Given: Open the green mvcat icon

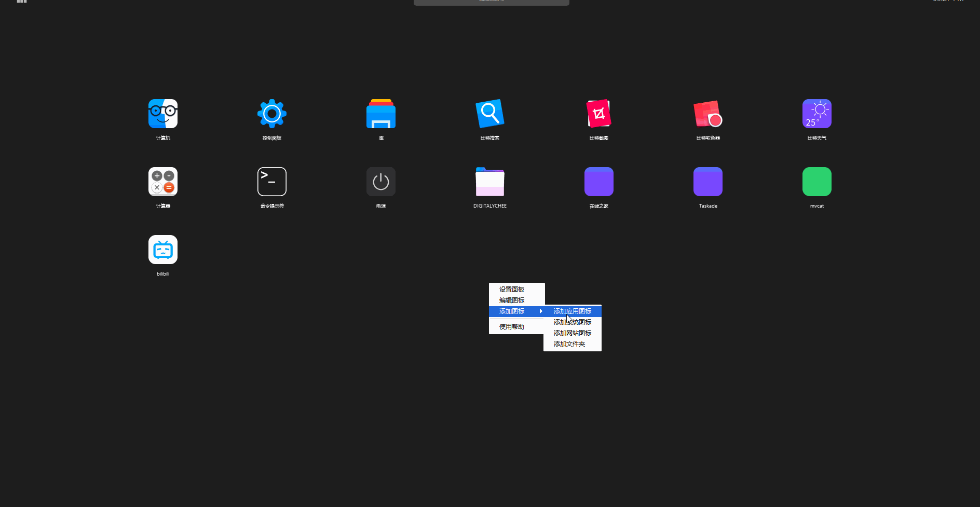Looking at the screenshot, I should pos(817,182).
